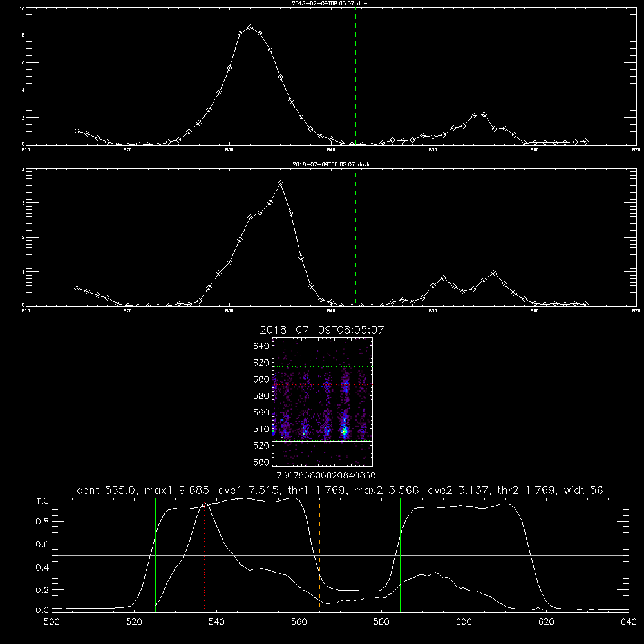
Task: Click the '580' y-axis label of spectrogram
Action: pos(261,396)
